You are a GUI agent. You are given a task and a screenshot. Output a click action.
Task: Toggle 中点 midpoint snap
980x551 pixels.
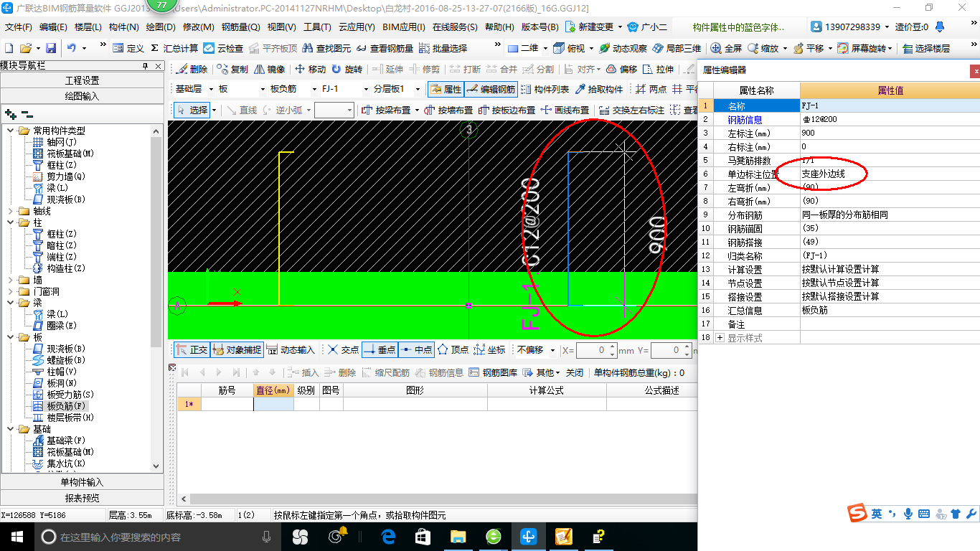416,349
